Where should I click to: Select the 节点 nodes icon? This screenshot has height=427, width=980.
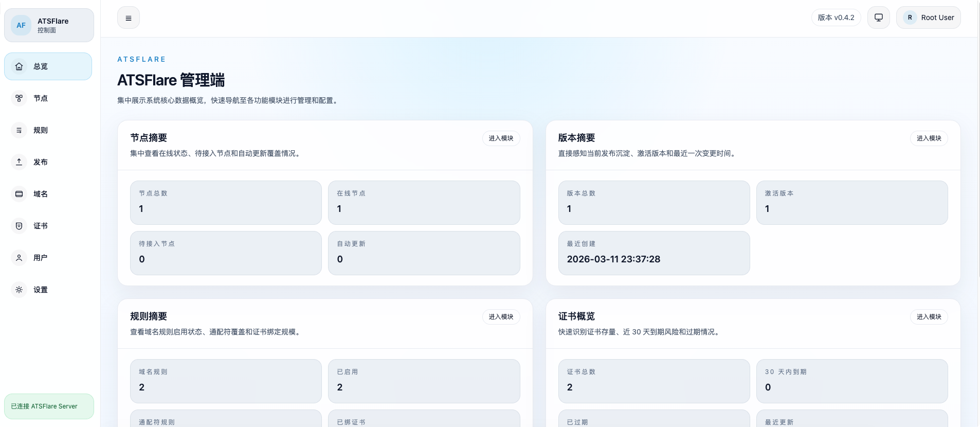pos(19,98)
